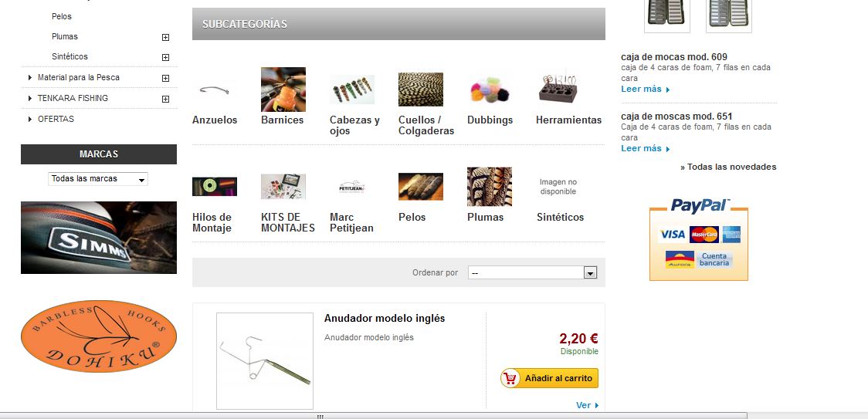Image resolution: width=868 pixels, height=419 pixels.
Task: Open the Anzuelos hook subcategory image
Action: [x=214, y=90]
